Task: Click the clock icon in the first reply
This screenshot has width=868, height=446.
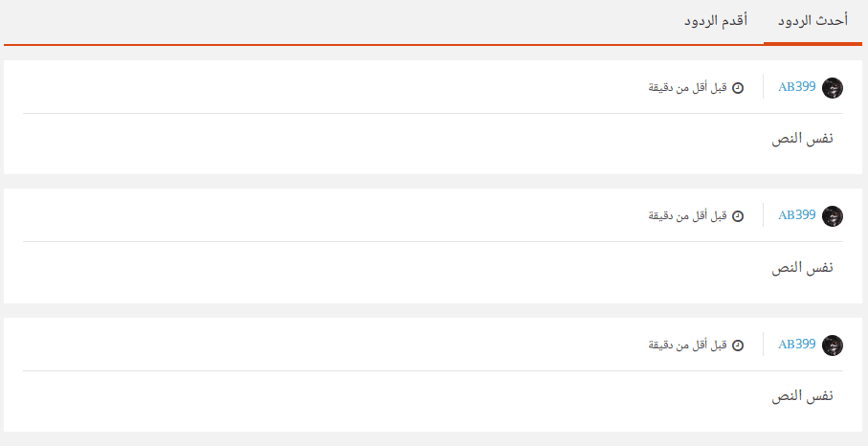Action: (738, 88)
